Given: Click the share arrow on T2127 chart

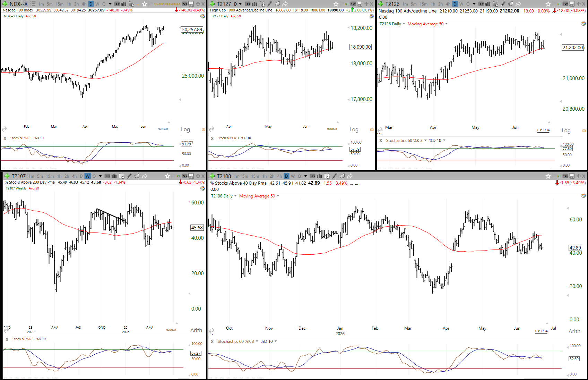Looking at the screenshot, I should tap(285, 4).
